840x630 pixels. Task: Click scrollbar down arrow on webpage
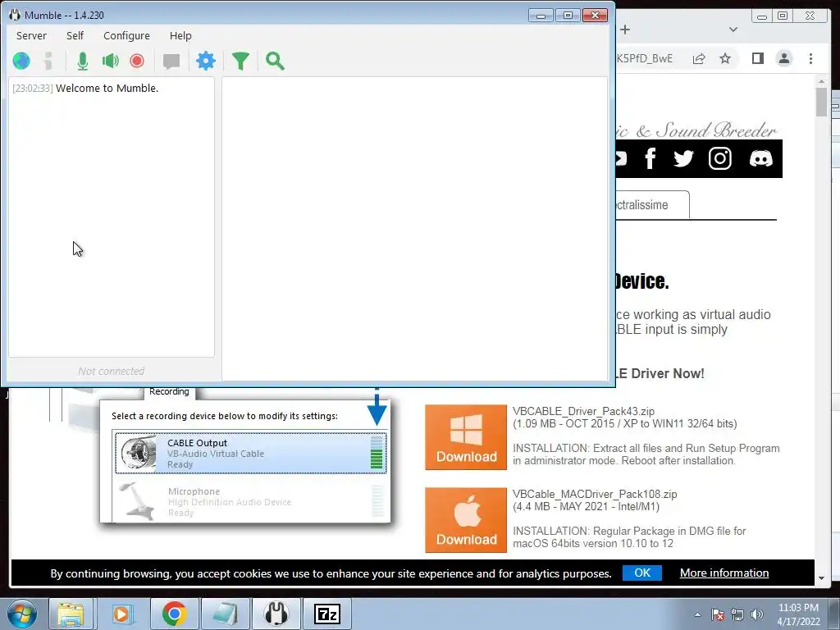coord(821,578)
